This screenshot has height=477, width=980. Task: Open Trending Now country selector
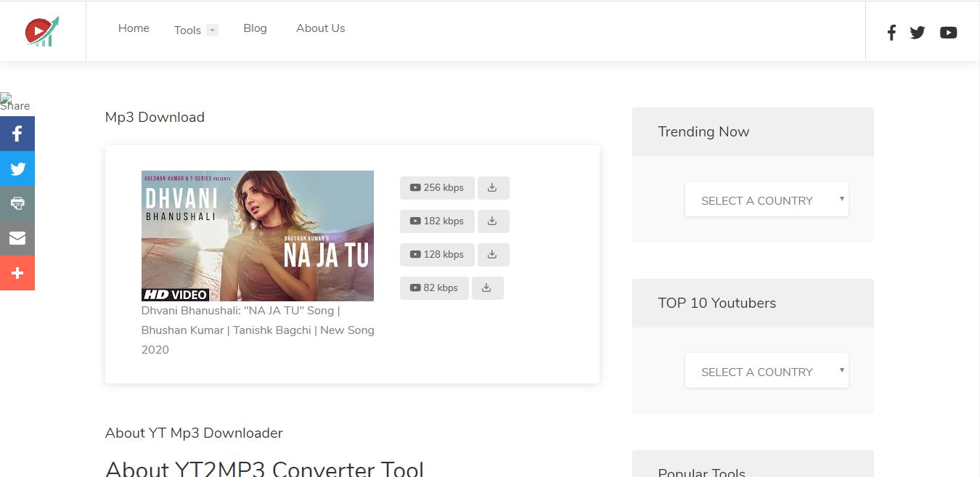click(767, 200)
